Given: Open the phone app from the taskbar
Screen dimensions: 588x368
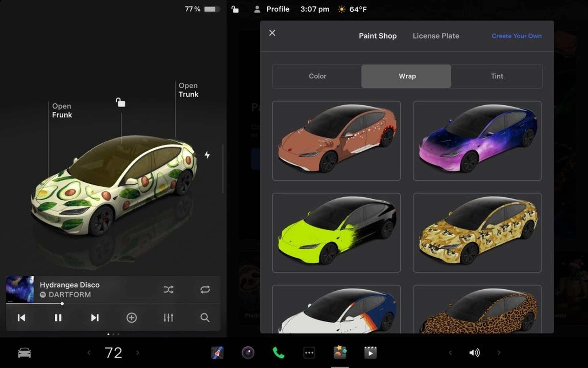Looking at the screenshot, I should tap(279, 353).
